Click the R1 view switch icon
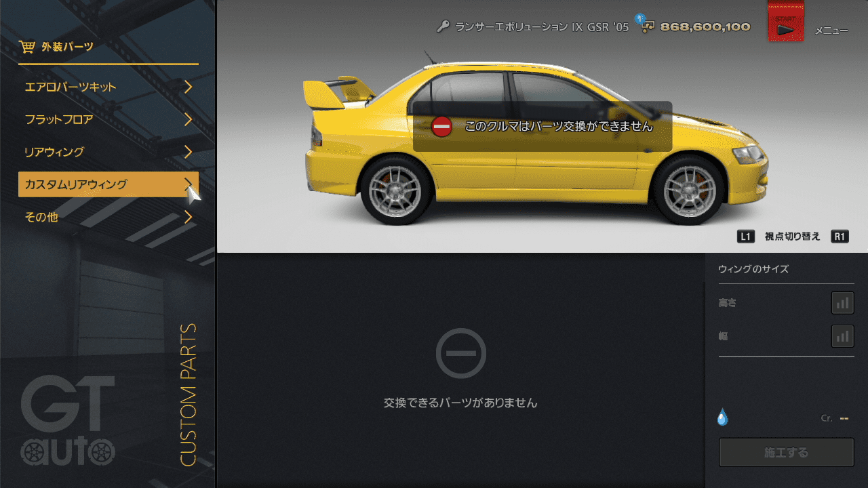868x488 pixels. (840, 237)
